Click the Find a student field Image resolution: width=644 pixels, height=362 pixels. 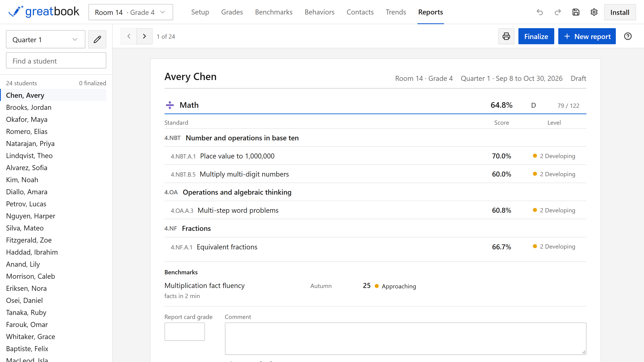pyautogui.click(x=56, y=61)
